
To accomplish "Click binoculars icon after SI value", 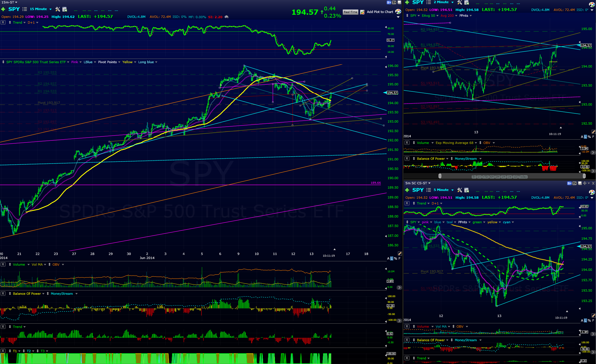I will click(227, 17).
